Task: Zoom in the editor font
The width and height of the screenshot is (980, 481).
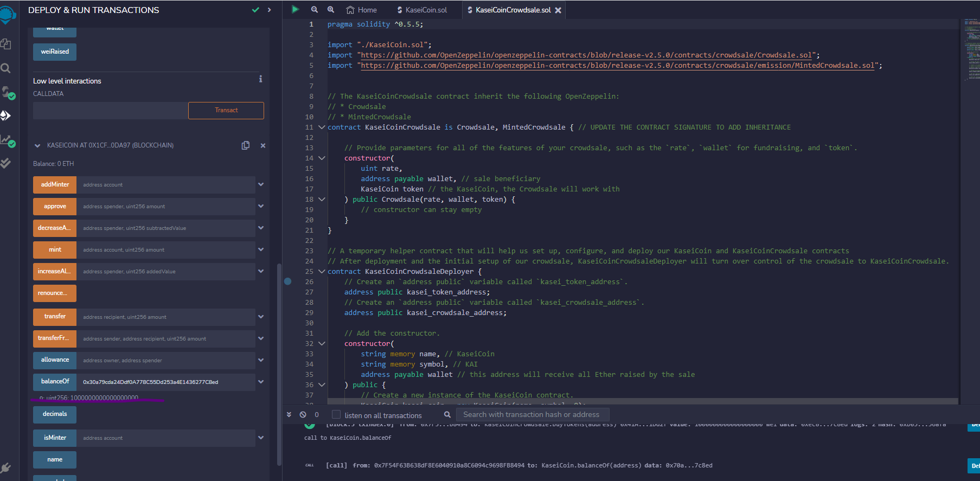Action: (x=331, y=10)
